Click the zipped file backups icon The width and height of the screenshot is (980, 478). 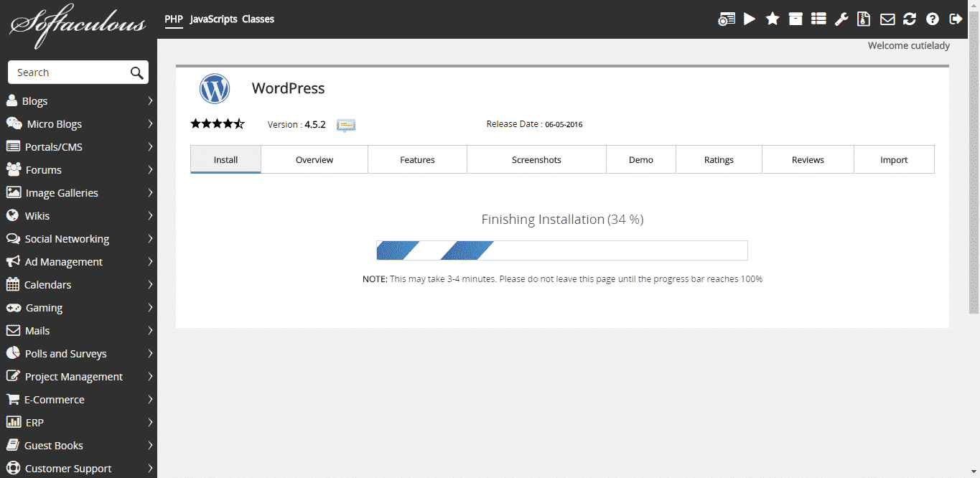pos(864,19)
